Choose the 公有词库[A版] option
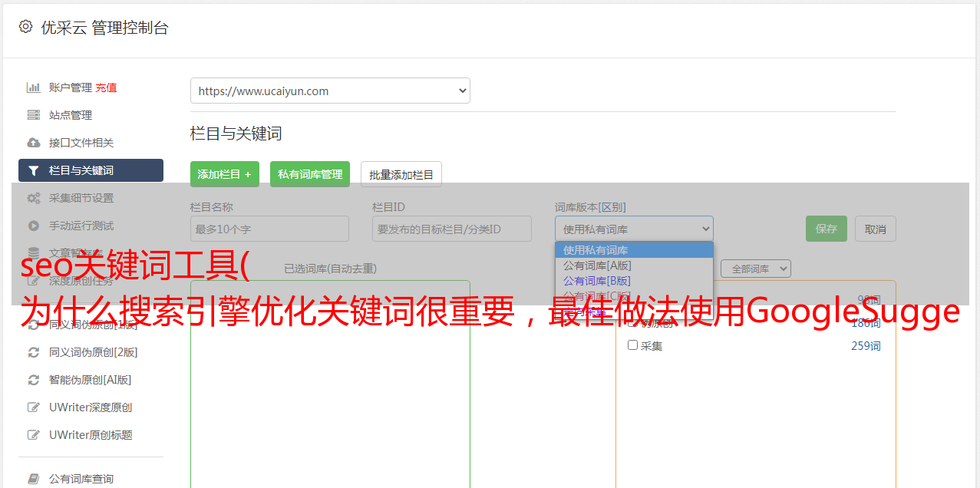The image size is (980, 488). (634, 265)
